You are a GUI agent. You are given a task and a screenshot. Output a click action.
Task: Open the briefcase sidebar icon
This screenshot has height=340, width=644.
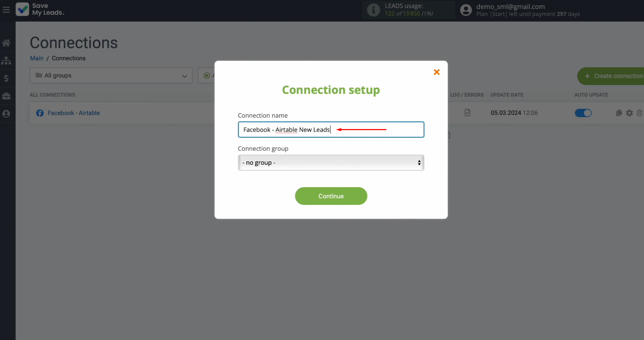pos(6,96)
